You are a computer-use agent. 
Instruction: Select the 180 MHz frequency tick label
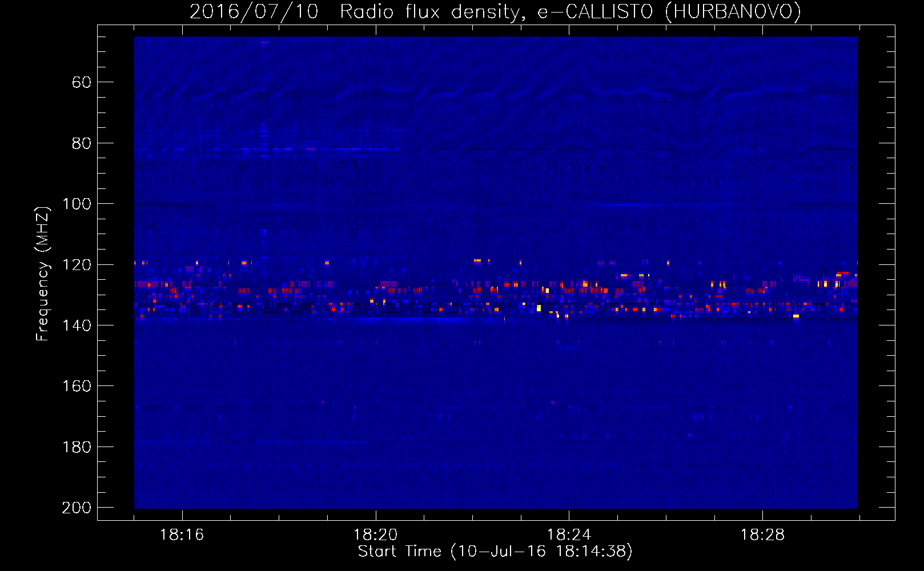(77, 447)
